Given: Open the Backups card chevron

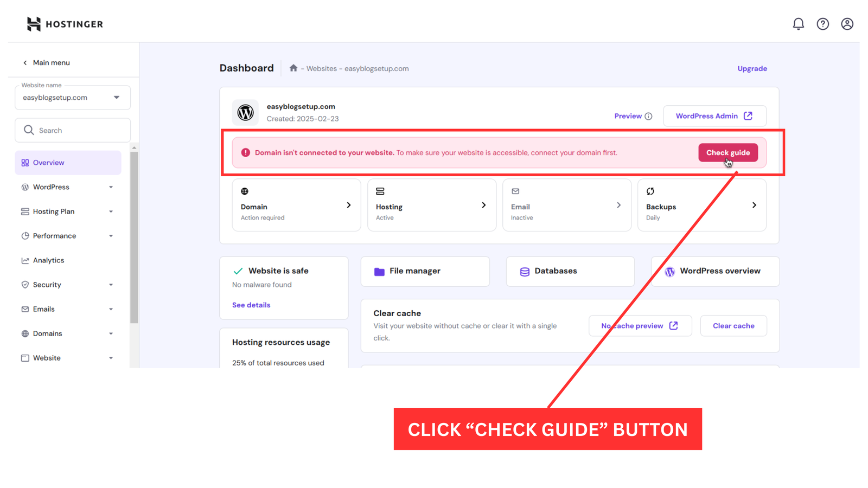Looking at the screenshot, I should [754, 205].
